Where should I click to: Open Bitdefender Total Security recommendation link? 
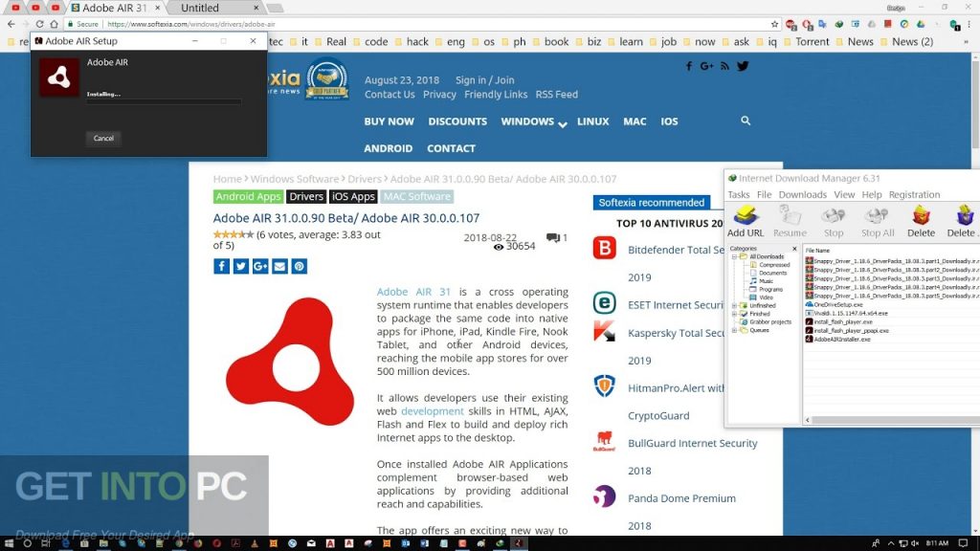pyautogui.click(x=676, y=250)
